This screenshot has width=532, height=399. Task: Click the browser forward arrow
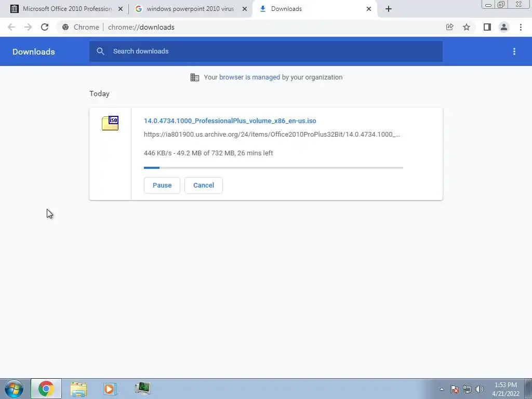tap(28, 27)
